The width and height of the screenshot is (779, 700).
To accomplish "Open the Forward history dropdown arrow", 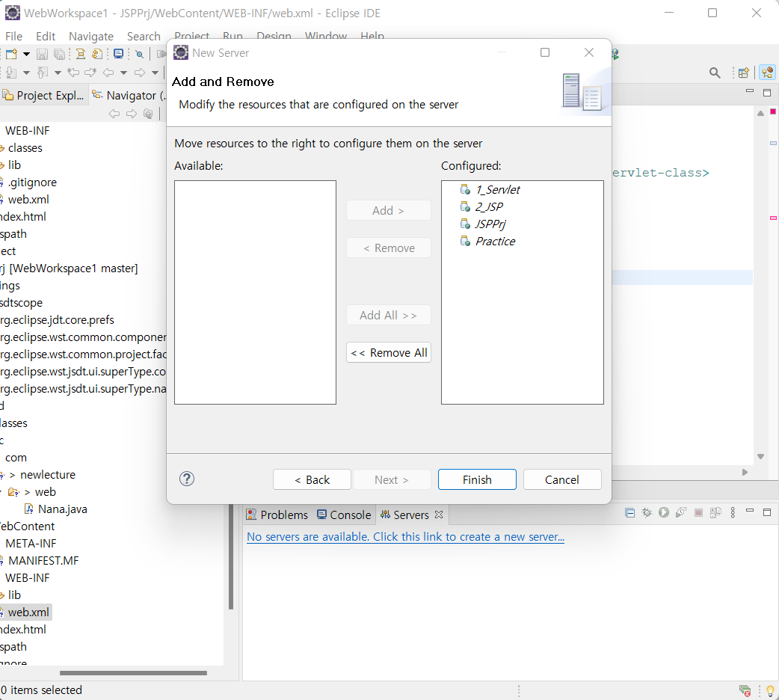I will pos(155,73).
